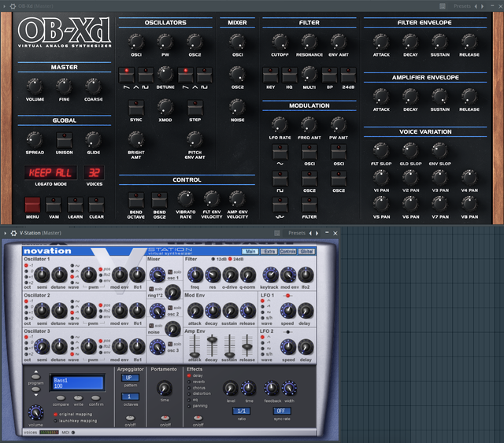The height and width of the screenshot is (443, 504).
Task: Select the chorus effect radio in V-Station
Action: pyautogui.click(x=189, y=388)
